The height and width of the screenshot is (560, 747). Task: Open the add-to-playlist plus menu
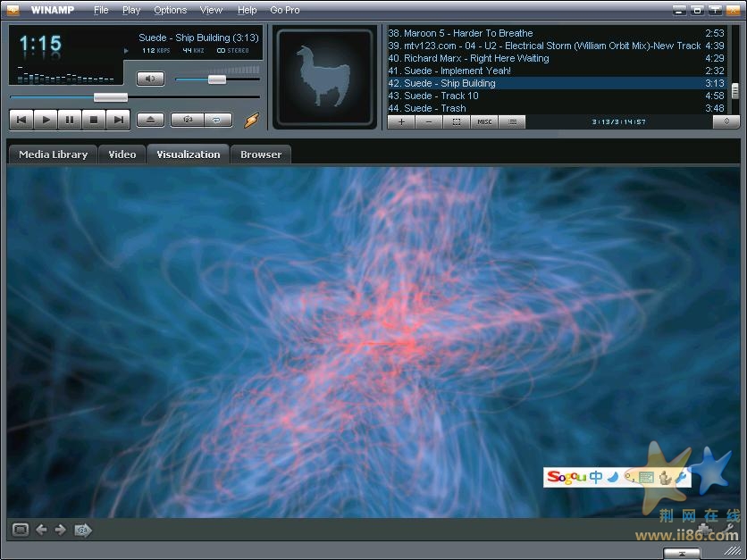click(x=401, y=121)
